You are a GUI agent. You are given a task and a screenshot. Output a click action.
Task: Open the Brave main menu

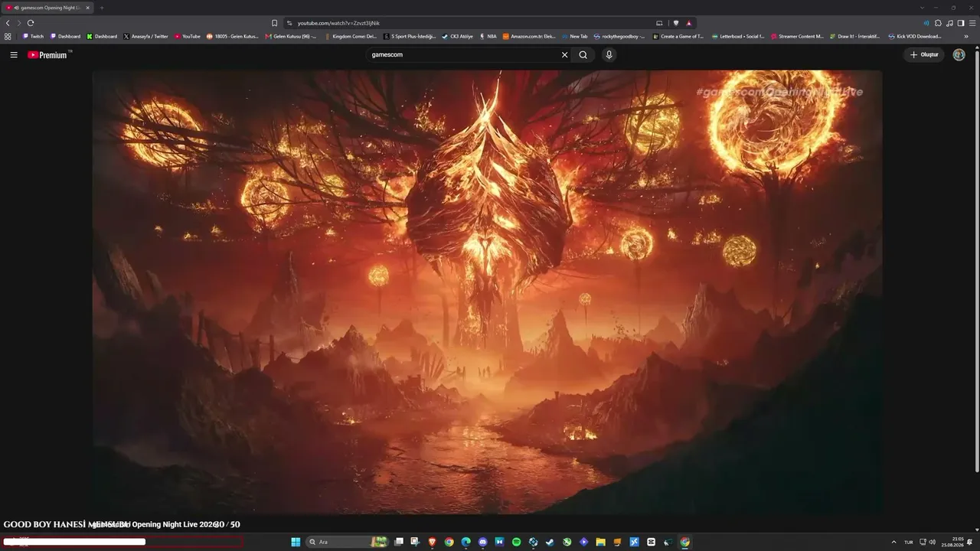[x=972, y=23]
